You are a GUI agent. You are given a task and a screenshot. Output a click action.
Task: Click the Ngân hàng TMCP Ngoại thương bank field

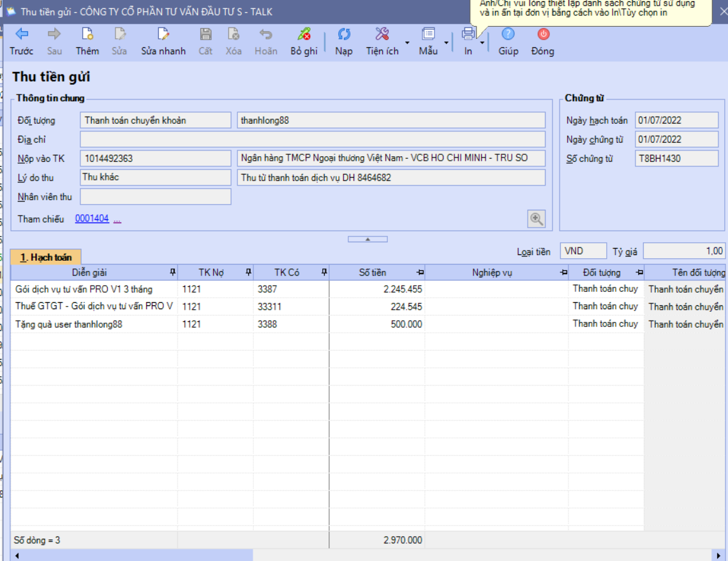tap(391, 158)
